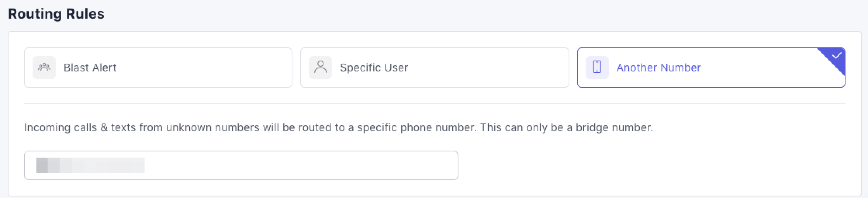
Task: Click the "bridge number" phrase in description
Action: click(614, 127)
